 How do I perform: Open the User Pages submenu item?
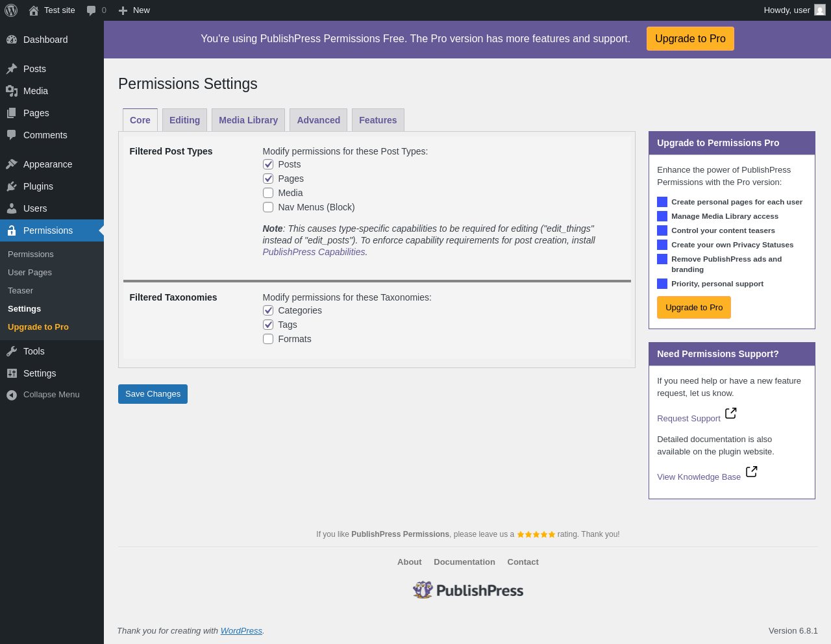point(52,273)
